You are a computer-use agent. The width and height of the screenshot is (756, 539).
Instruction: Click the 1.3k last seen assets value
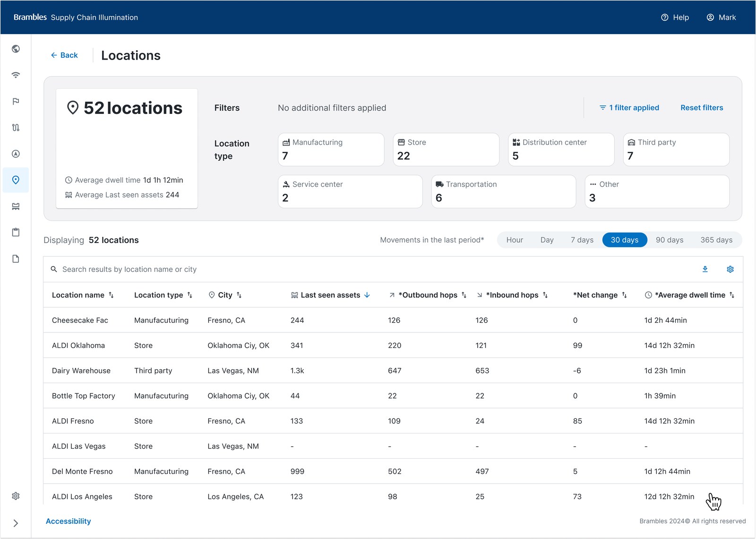(297, 371)
